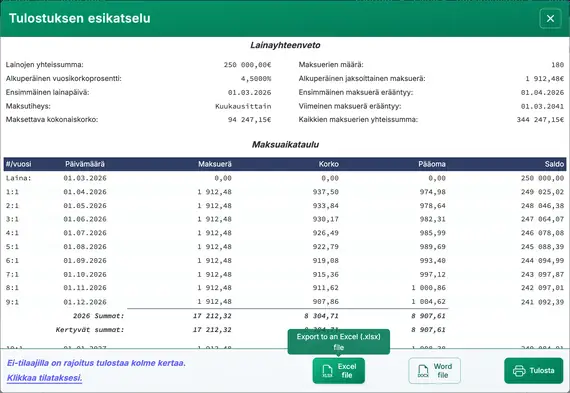The image size is (570, 393).
Task: Click the 'Maksuaikataulu' heading
Action: (x=285, y=144)
